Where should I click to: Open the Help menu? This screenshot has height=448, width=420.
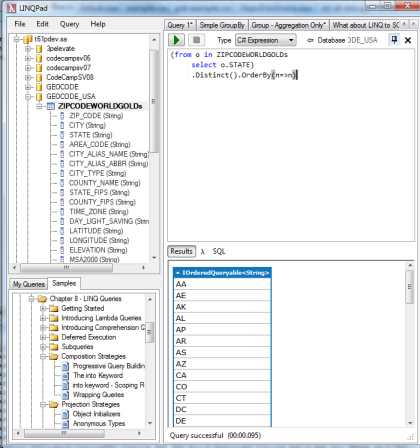coord(98,24)
